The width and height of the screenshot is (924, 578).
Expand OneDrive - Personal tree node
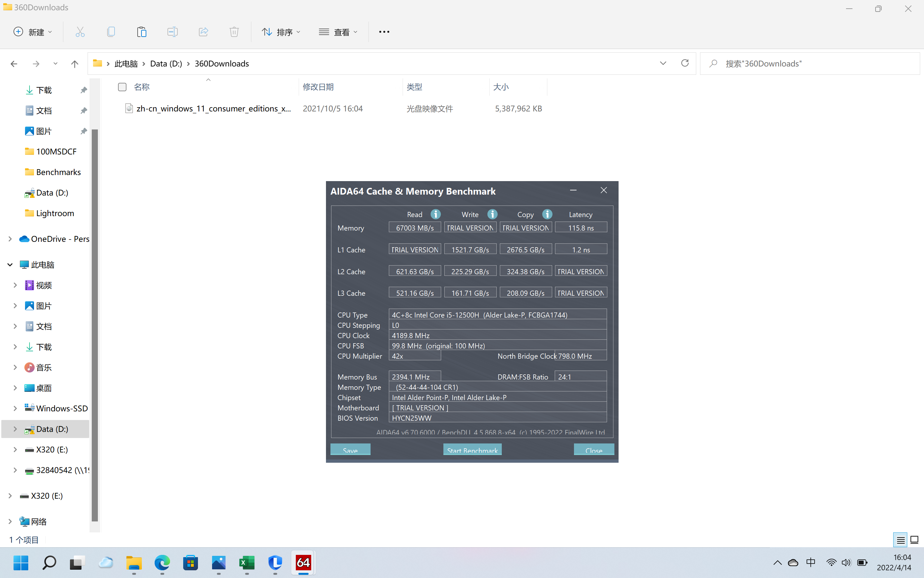[10, 239]
